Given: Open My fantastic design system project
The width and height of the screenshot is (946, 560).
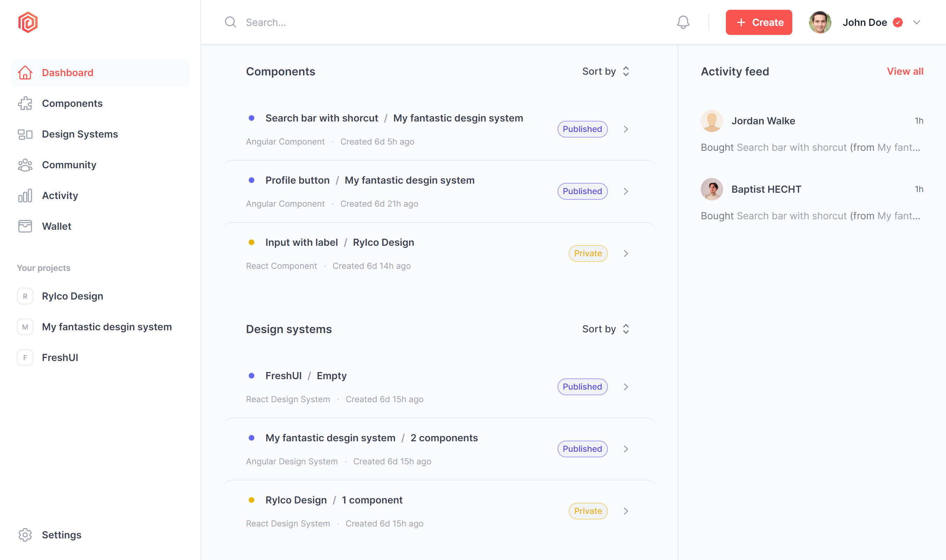Looking at the screenshot, I should coord(107,327).
